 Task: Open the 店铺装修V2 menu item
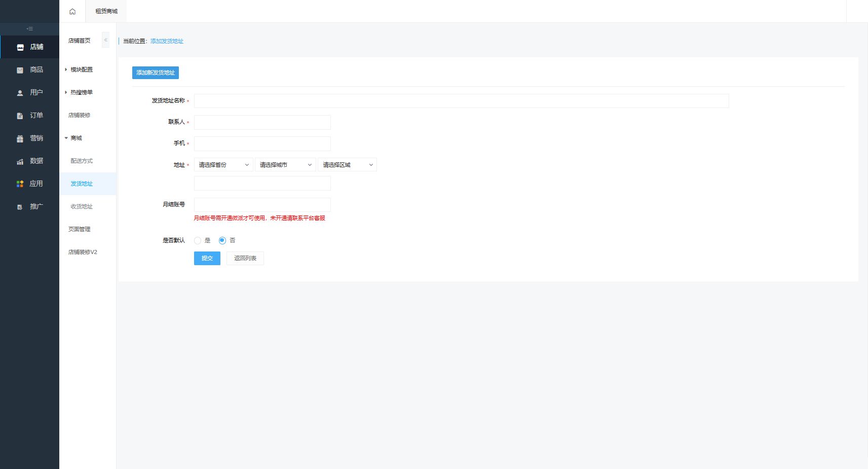point(83,252)
